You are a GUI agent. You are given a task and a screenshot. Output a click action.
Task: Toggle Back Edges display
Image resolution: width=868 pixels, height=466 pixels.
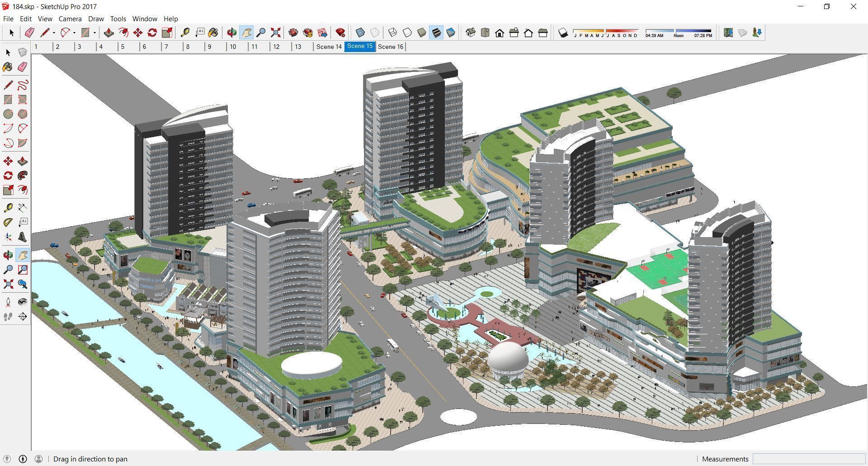[x=375, y=33]
